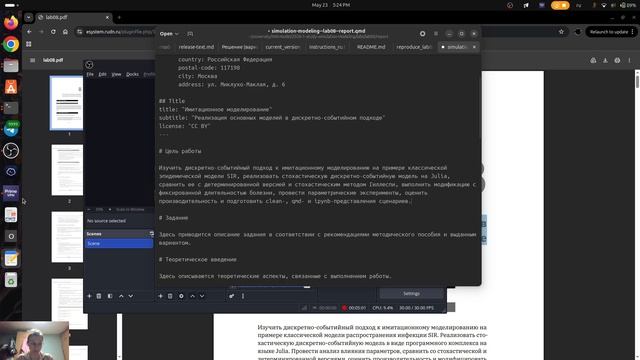Open the OBS Docks menu
This screenshot has width=640, height=360.
coord(132,74)
